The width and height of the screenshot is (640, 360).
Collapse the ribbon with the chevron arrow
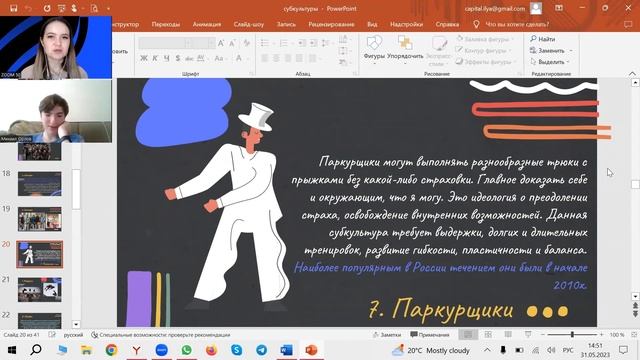[632, 73]
